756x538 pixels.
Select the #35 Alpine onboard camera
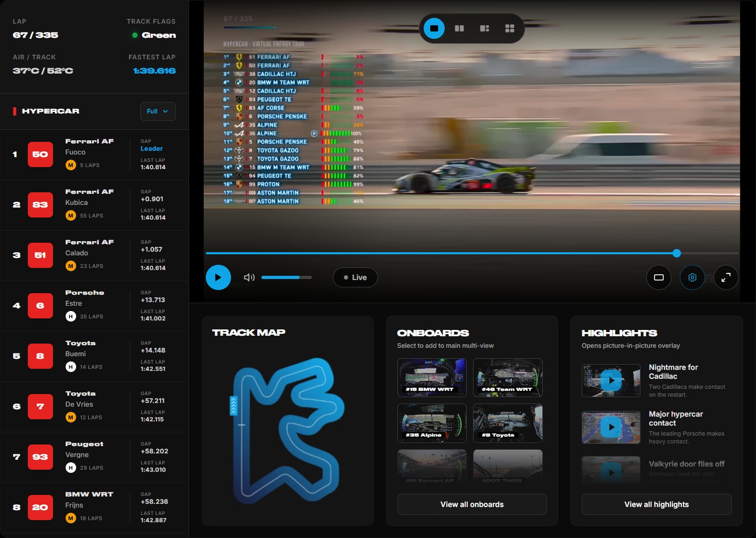click(x=432, y=422)
